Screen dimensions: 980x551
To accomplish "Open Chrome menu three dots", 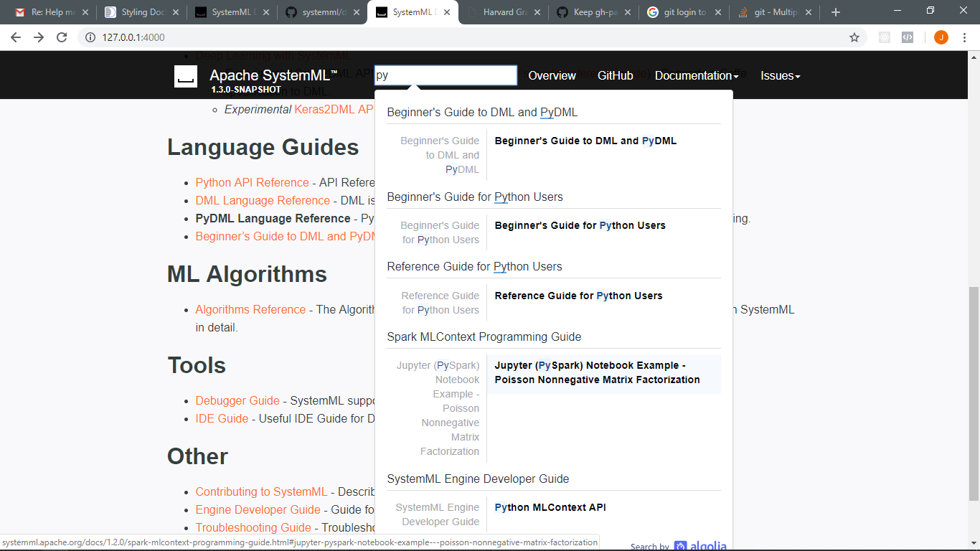I will (965, 37).
